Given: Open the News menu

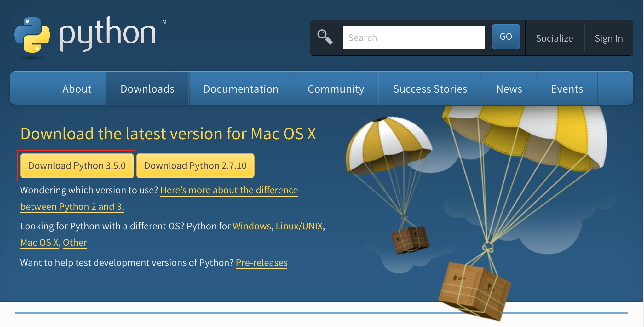Looking at the screenshot, I should pos(509,89).
